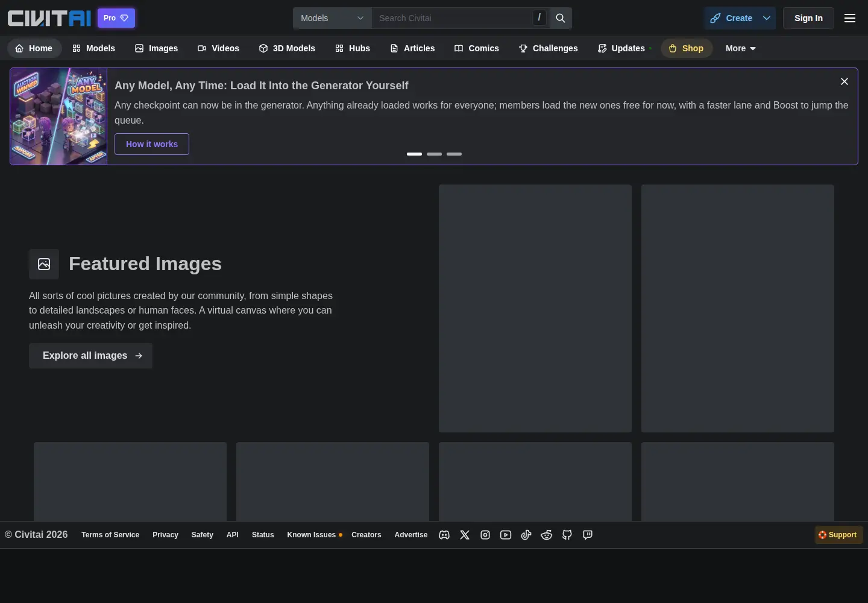Open the Known Issues footer link
The height and width of the screenshot is (603, 868).
312,535
